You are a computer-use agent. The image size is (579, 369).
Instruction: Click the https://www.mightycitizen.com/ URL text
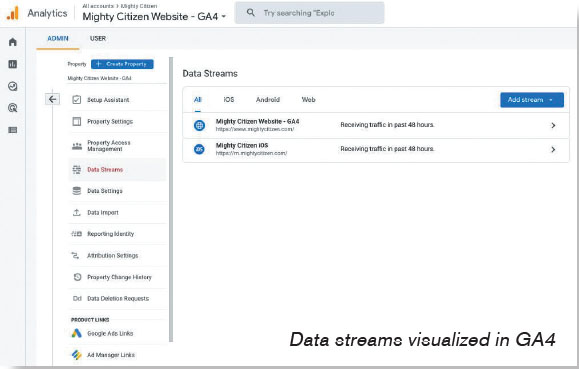(x=255, y=129)
